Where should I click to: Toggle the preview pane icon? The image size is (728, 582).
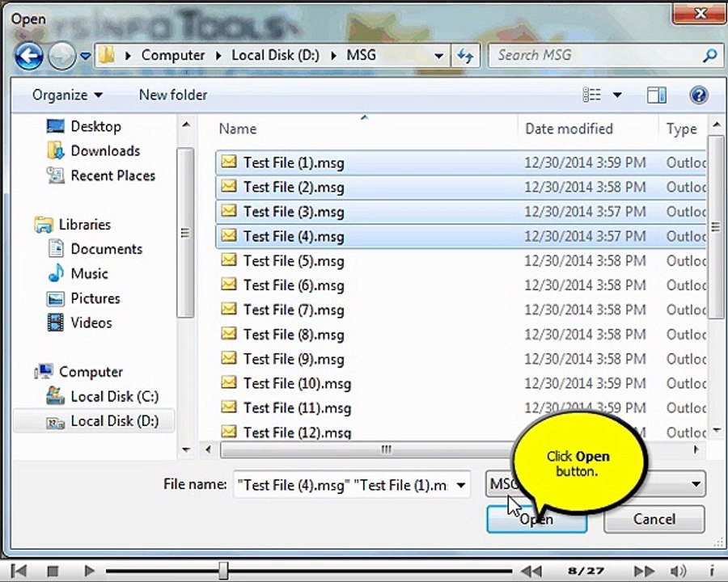coord(657,95)
